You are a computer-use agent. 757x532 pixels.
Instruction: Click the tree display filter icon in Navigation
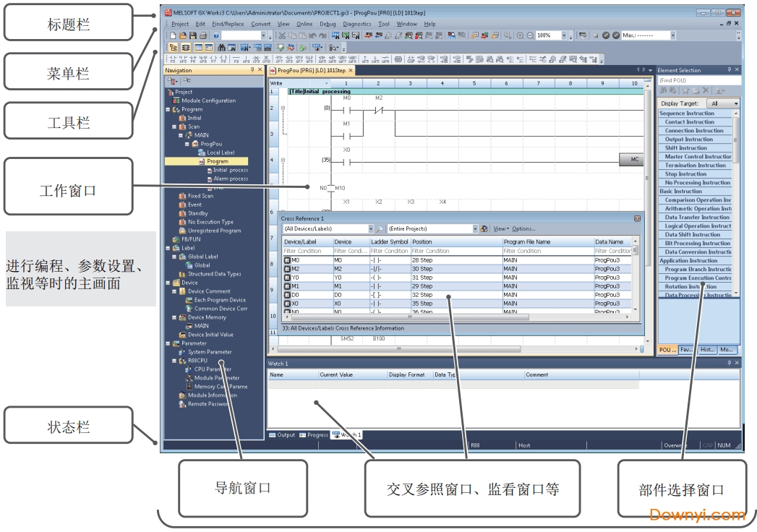(171, 81)
